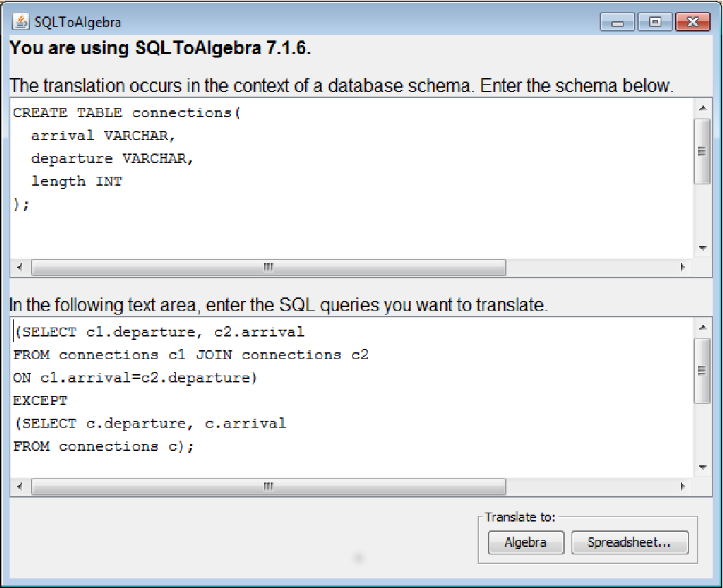Screen dimensions: 723x588
Task: Click the schema area's scroll down arrow
Action: coord(702,248)
